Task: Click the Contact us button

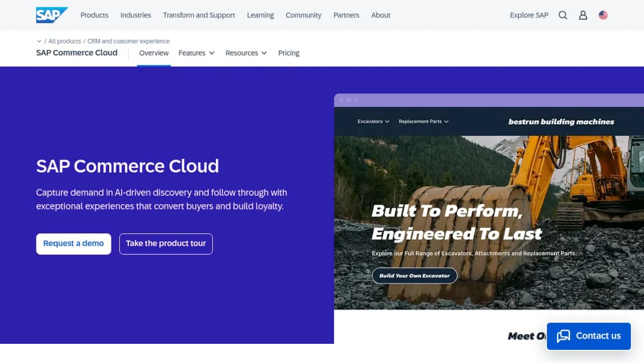Action: [x=589, y=336]
